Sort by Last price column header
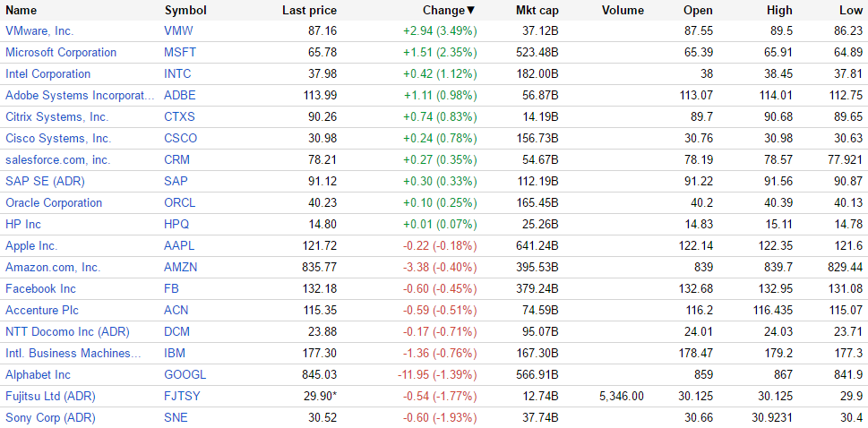Viewport: 868px width, 428px height. (309, 10)
